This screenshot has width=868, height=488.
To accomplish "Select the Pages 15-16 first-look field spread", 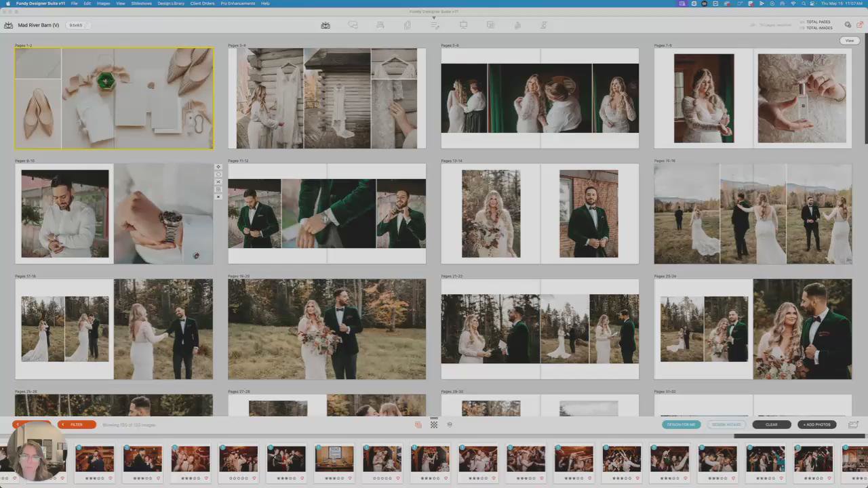I will (x=753, y=213).
